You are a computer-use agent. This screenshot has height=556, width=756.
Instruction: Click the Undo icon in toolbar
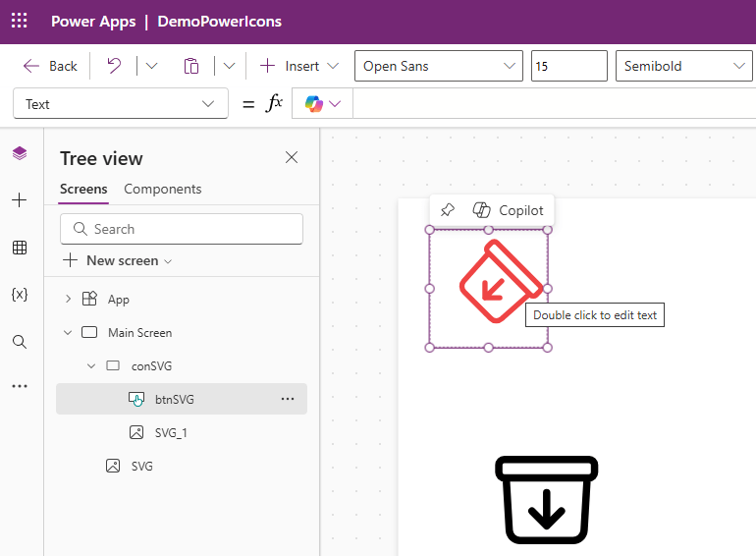click(x=115, y=66)
